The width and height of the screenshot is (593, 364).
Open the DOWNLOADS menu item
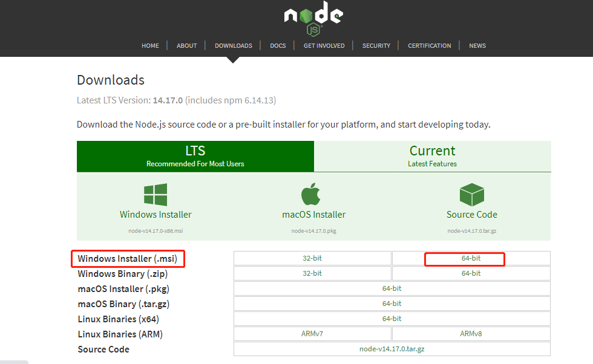click(x=234, y=45)
